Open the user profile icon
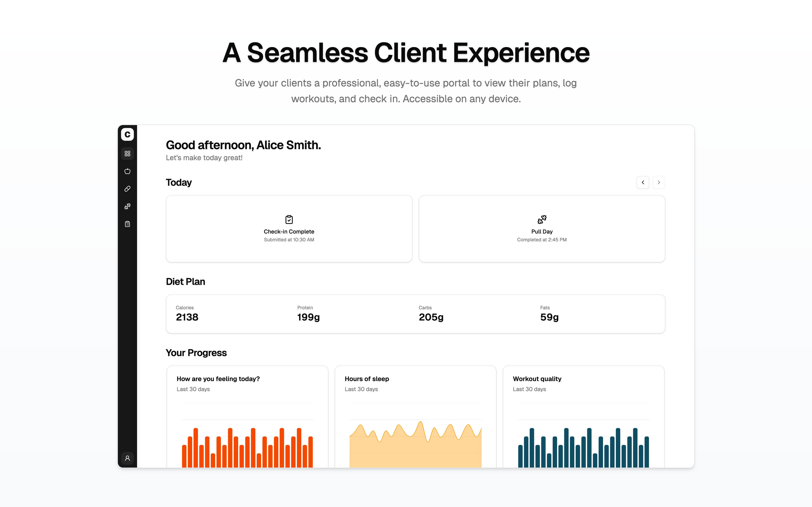This screenshot has width=812, height=507. click(x=127, y=458)
